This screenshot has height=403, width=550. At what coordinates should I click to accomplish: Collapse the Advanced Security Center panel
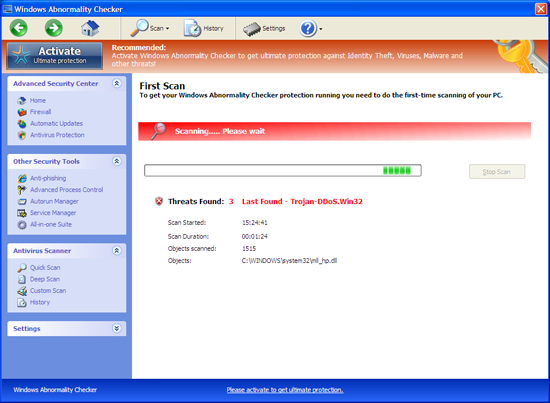pos(116,83)
